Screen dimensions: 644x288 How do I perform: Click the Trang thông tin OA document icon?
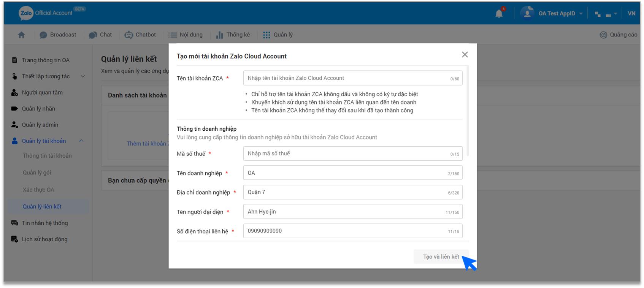coord(14,60)
